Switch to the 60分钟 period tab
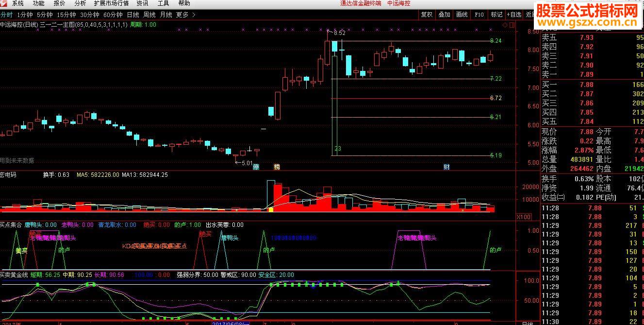 pyautogui.click(x=113, y=15)
